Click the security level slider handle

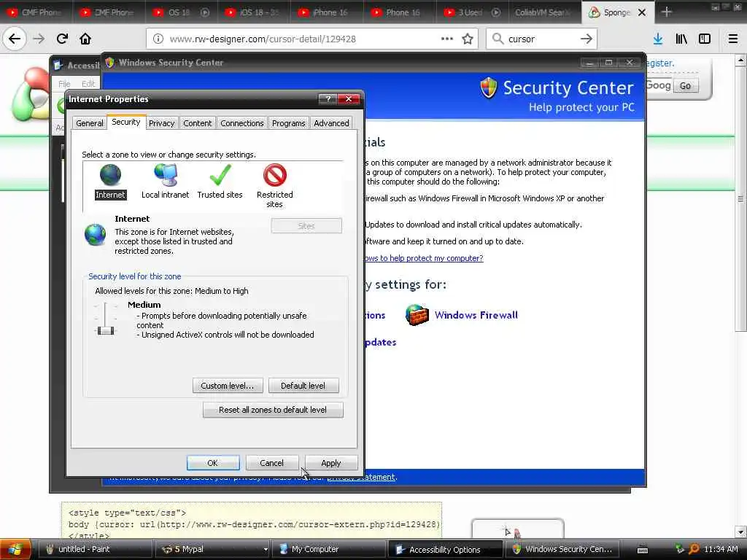(106, 330)
